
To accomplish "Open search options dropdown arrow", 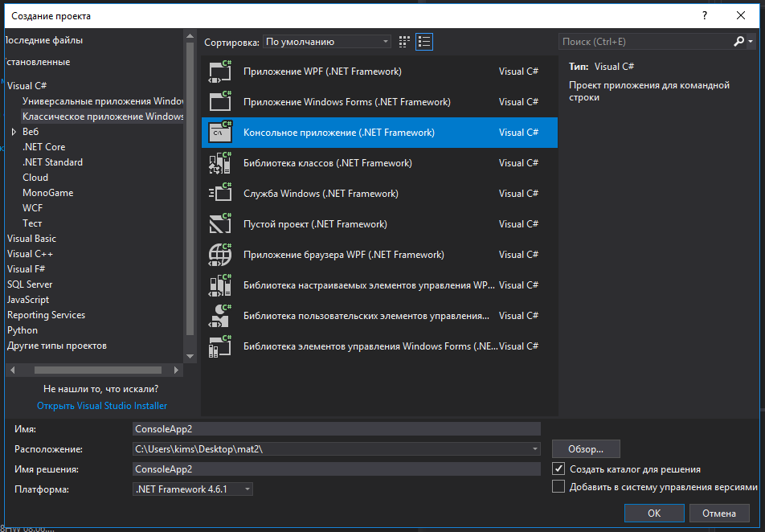I will (x=751, y=42).
